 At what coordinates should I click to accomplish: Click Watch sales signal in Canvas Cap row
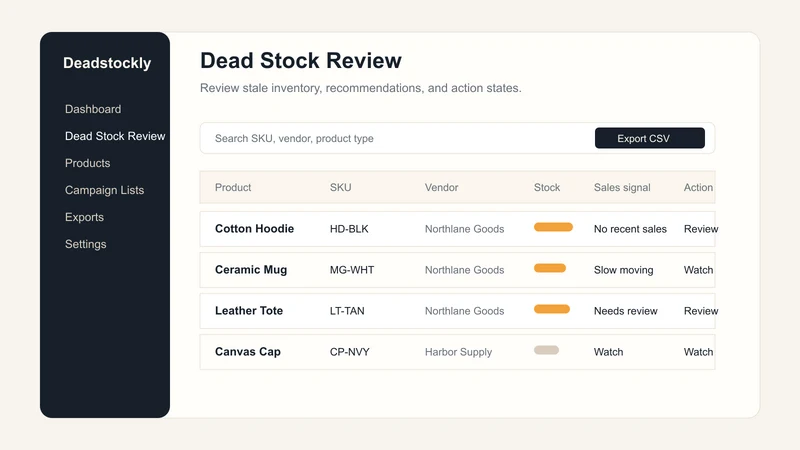608,352
